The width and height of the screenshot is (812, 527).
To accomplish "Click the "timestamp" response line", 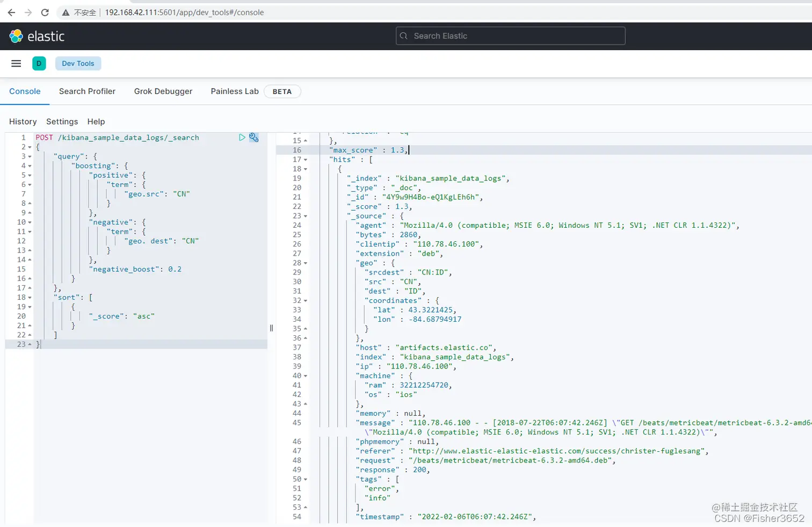I will coord(446,517).
